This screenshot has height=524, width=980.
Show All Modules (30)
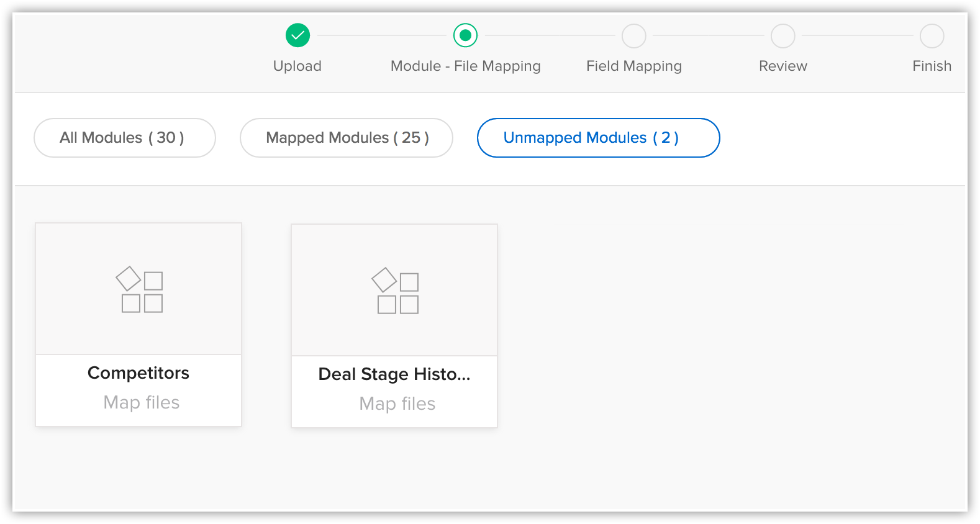(x=124, y=138)
